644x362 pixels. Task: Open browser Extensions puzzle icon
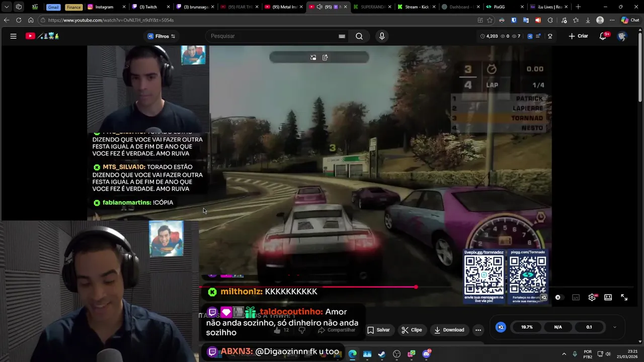[550, 20]
